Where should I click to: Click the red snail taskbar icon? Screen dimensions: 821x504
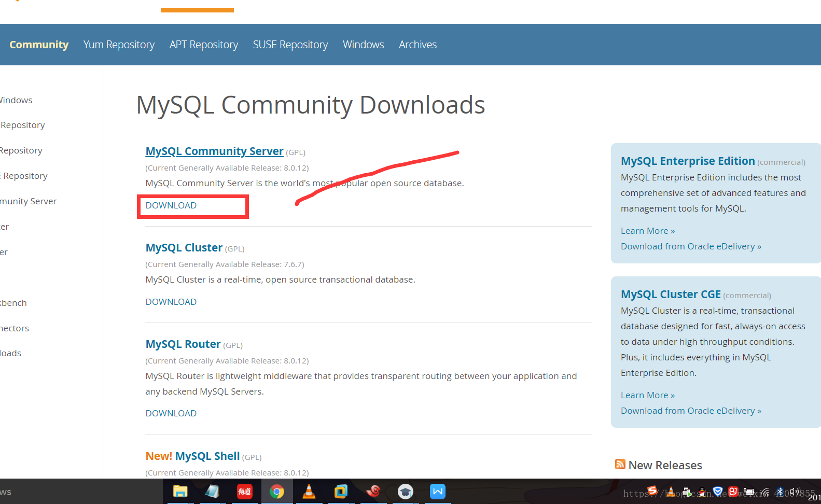373,491
